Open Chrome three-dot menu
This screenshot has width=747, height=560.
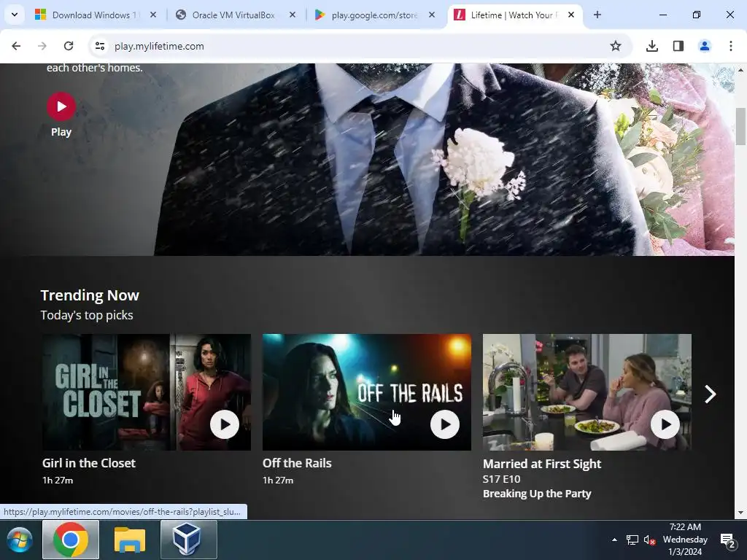(730, 46)
